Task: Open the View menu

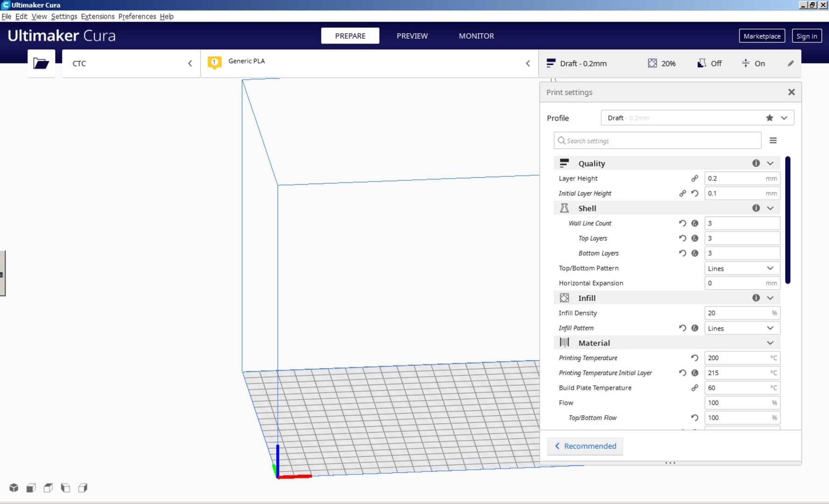Action: point(39,16)
